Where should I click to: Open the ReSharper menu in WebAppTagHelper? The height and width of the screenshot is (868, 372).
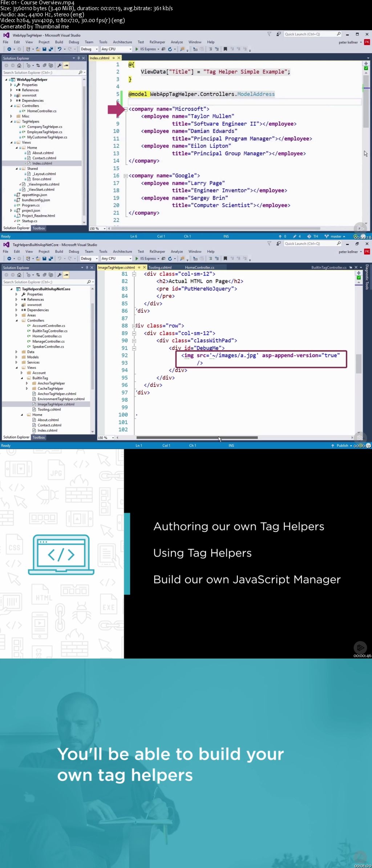pos(157,42)
